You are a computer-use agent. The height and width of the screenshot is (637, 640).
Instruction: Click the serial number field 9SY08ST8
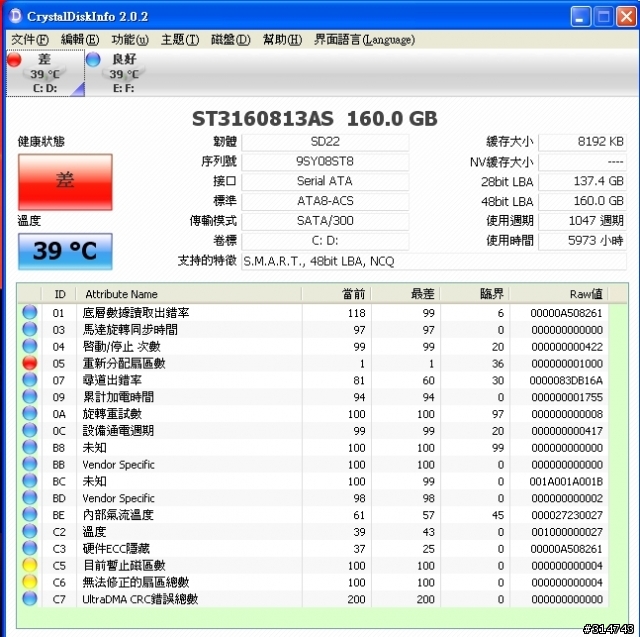click(325, 162)
